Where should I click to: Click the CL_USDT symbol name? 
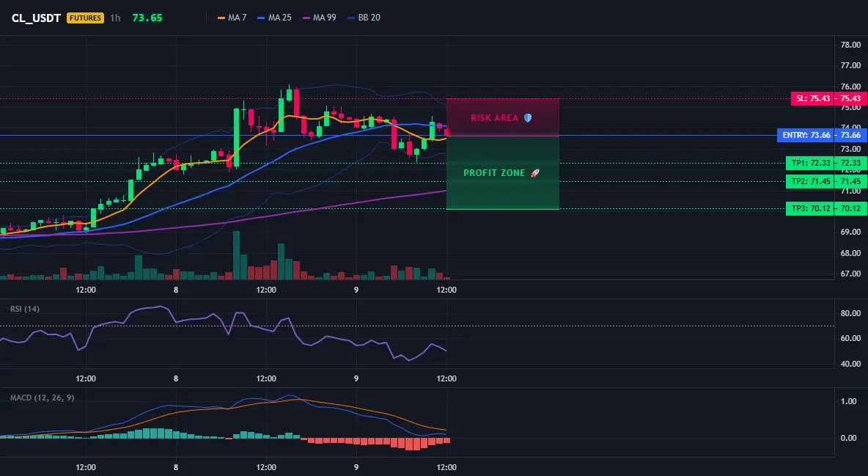pos(36,18)
